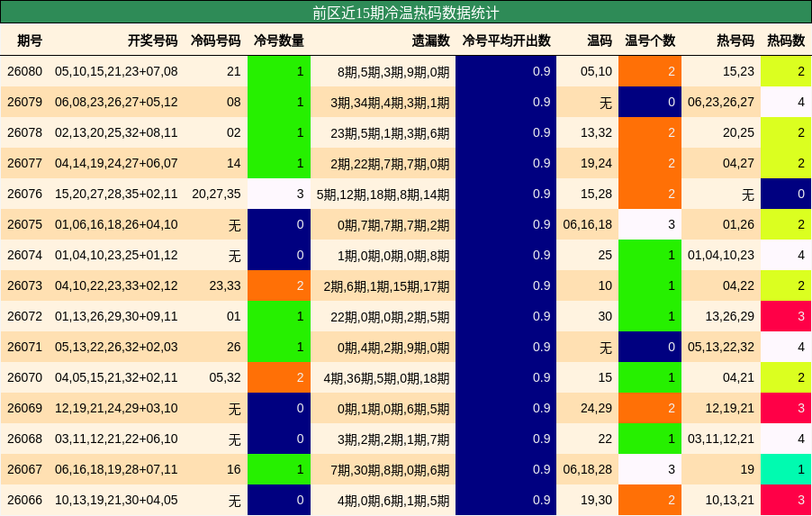The width and height of the screenshot is (812, 516).
Task: Click cold numbers cell 05,32
Action: coord(225,377)
